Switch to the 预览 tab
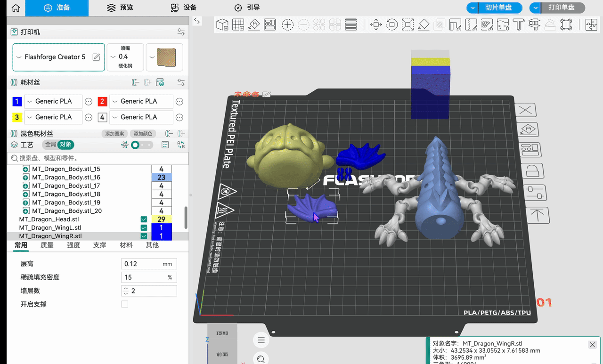 coord(120,8)
